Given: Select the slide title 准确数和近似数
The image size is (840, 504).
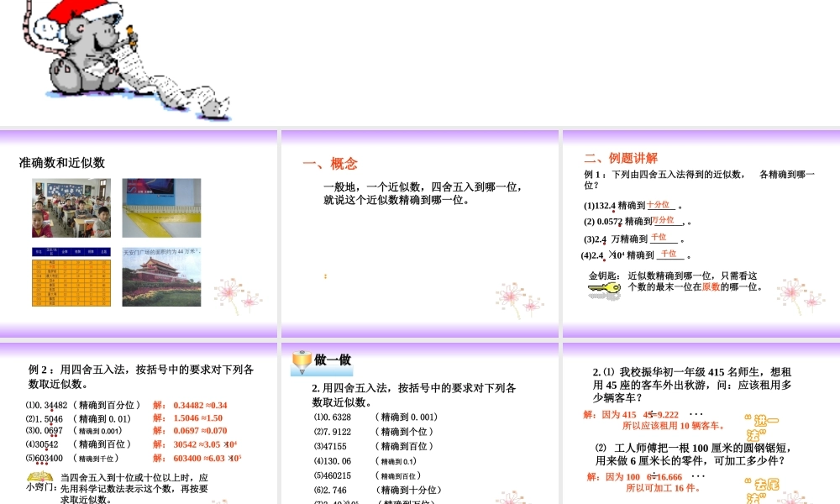Looking at the screenshot, I should coord(62,163).
